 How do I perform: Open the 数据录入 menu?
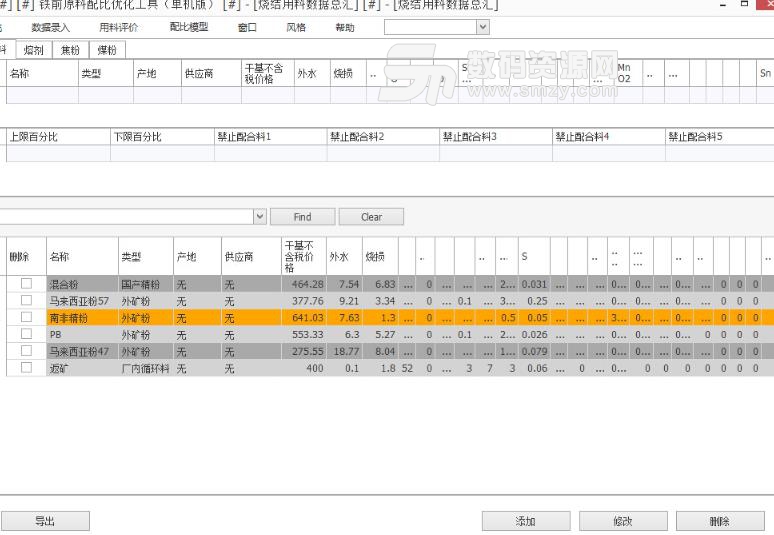point(50,28)
